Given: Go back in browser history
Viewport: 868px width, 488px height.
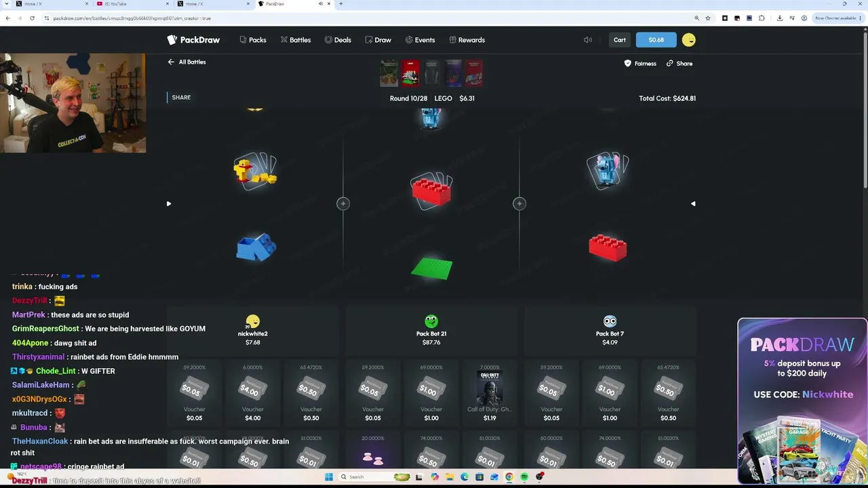Looking at the screenshot, I should 7,18.
